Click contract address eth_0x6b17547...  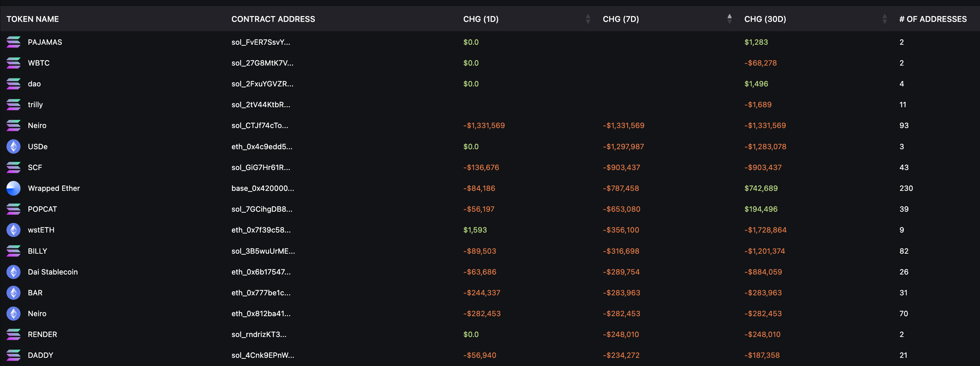tap(261, 272)
